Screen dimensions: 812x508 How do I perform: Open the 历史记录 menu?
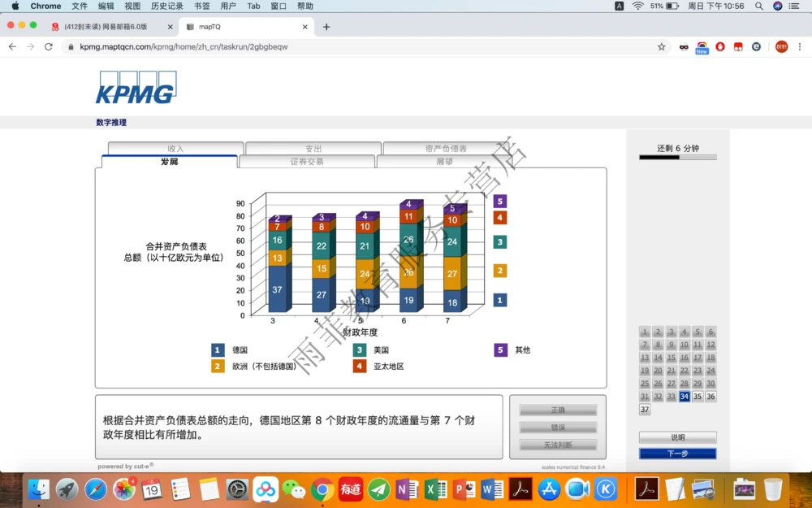[x=166, y=6]
